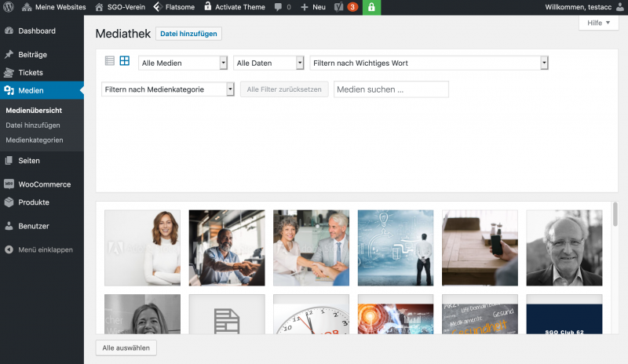The image size is (628, 364).
Task: Visit the SGO-Verein site link
Action: (120, 7)
